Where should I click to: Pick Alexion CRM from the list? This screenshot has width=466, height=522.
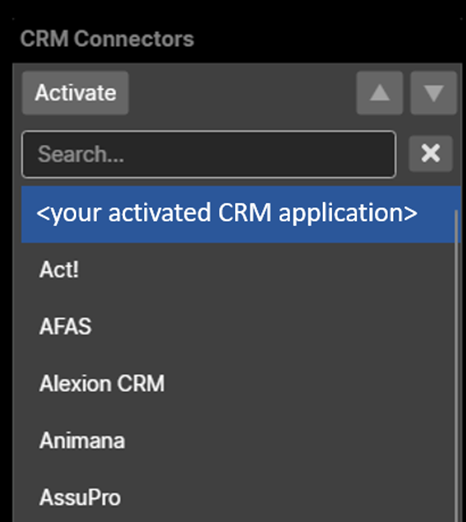click(x=238, y=384)
